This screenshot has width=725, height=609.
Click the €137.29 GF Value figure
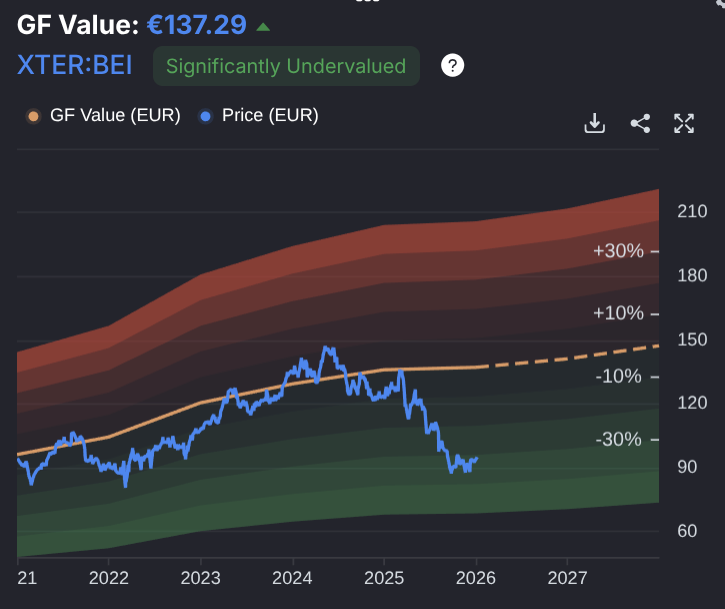coord(196,24)
